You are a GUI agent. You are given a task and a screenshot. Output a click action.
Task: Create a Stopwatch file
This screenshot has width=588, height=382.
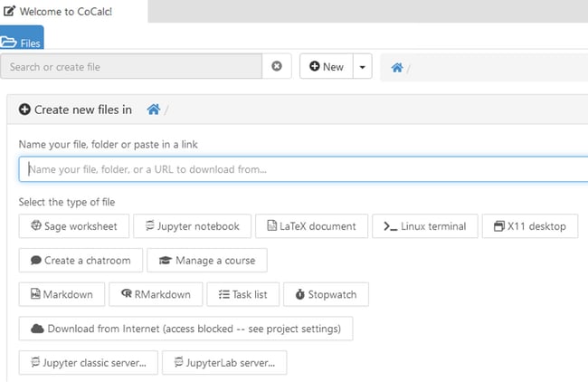pyautogui.click(x=326, y=294)
